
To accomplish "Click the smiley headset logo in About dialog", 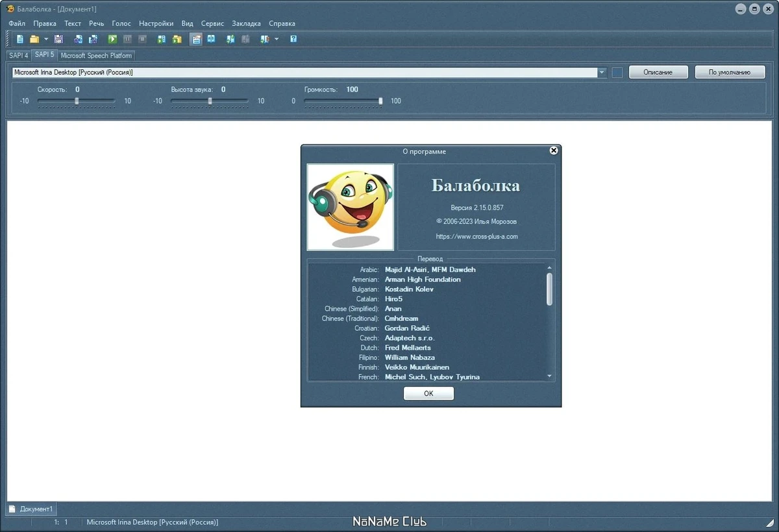I will pyautogui.click(x=351, y=207).
